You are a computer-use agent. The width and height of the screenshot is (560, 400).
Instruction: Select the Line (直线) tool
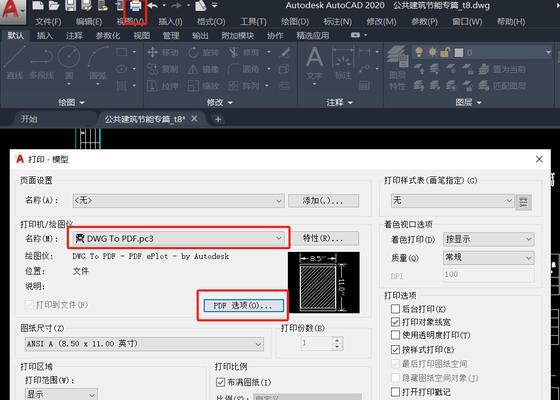point(15,62)
